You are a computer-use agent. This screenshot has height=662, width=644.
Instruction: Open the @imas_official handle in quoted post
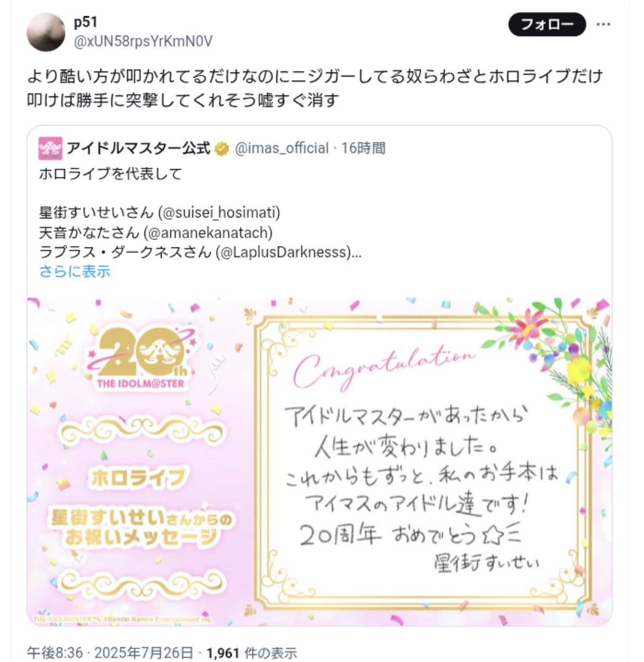[x=281, y=148]
